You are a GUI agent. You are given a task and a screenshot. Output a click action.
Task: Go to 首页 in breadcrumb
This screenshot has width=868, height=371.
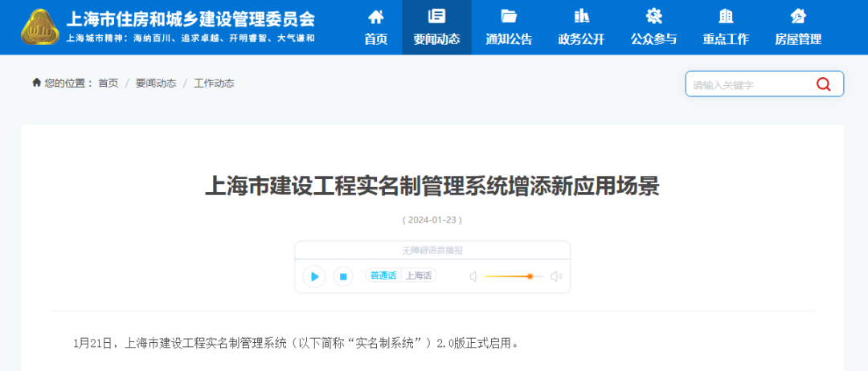[x=108, y=84]
